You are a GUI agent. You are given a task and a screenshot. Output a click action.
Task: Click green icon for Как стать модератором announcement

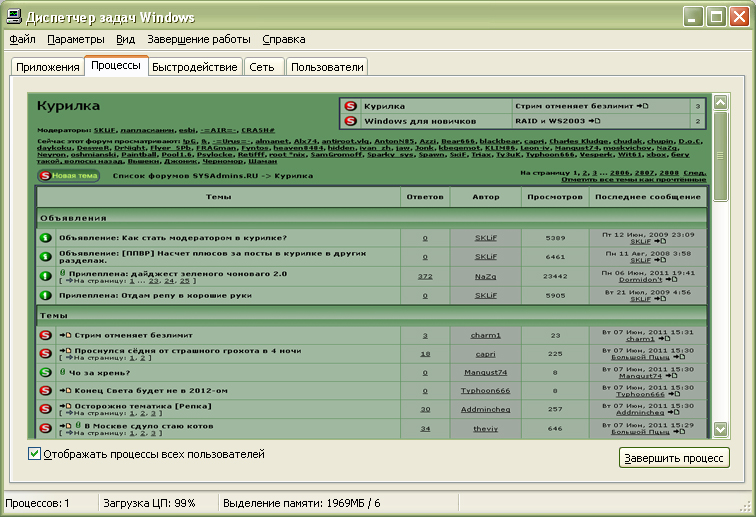coord(45,238)
